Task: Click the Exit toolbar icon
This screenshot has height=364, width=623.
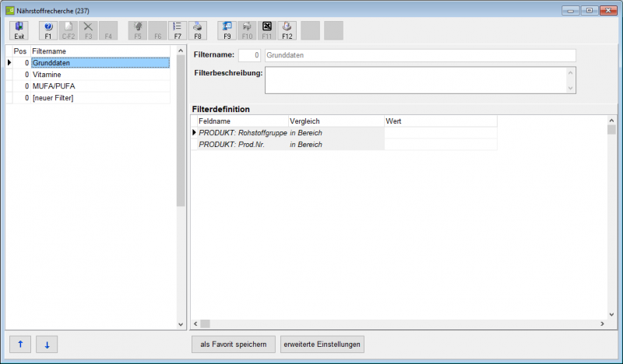Action: 19,30
